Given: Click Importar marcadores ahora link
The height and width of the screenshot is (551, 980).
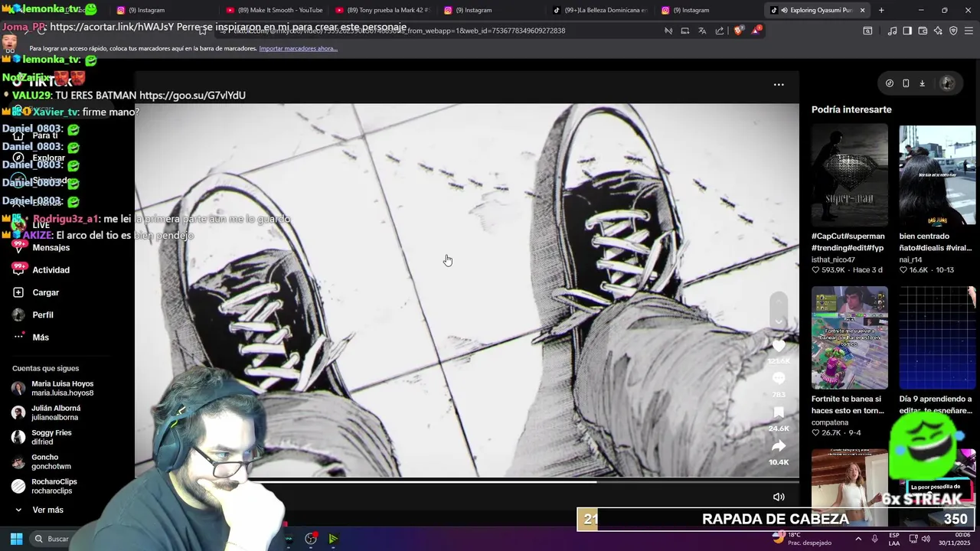Looking at the screenshot, I should 298,48.
